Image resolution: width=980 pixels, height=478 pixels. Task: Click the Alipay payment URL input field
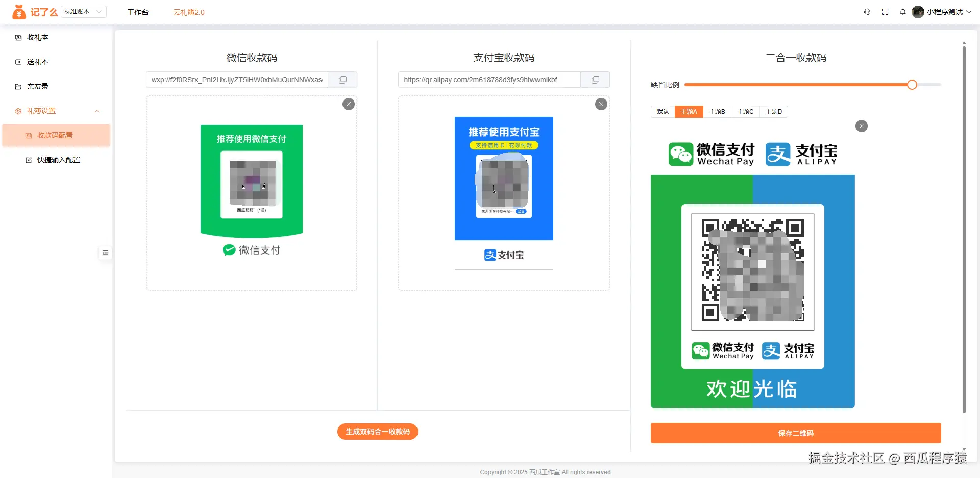(489, 80)
